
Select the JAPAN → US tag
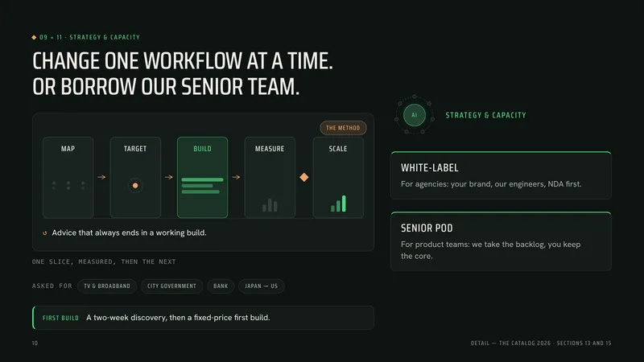coord(261,286)
